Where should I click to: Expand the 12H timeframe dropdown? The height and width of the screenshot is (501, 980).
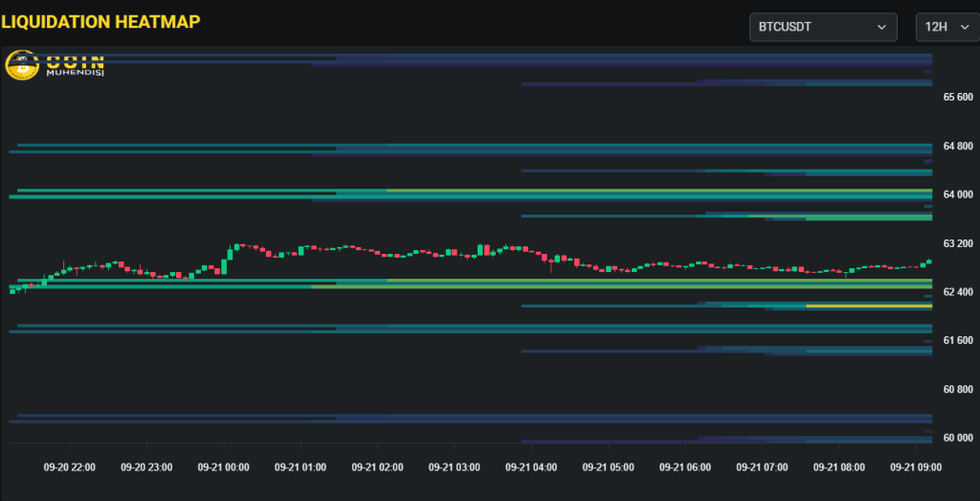coord(941,27)
